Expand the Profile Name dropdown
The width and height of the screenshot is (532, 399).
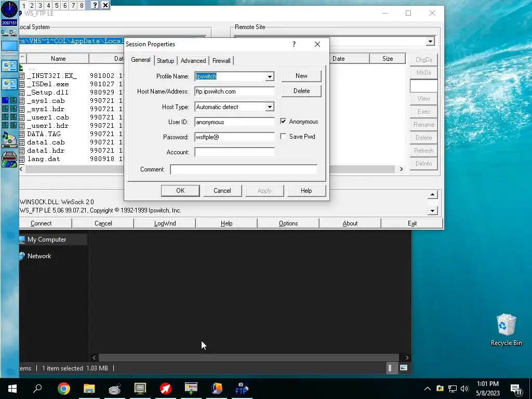click(270, 76)
